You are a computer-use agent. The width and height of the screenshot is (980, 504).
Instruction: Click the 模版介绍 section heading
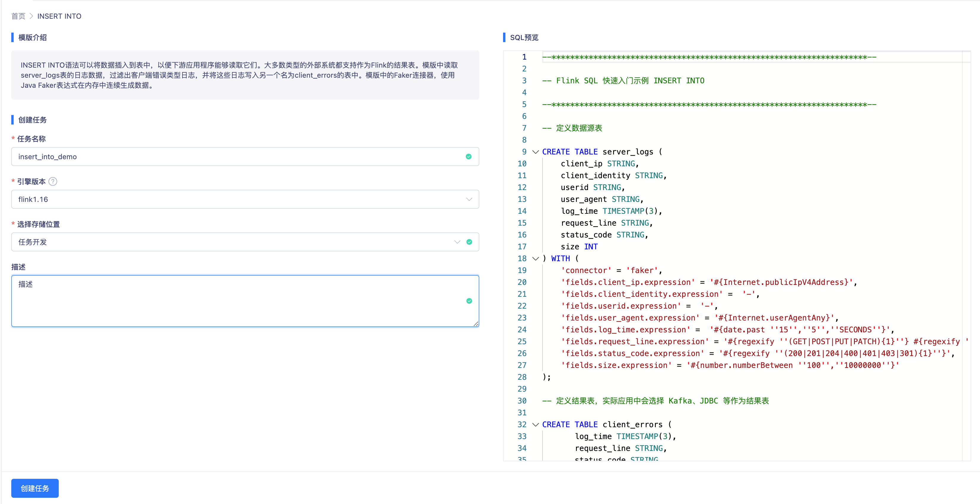point(32,37)
